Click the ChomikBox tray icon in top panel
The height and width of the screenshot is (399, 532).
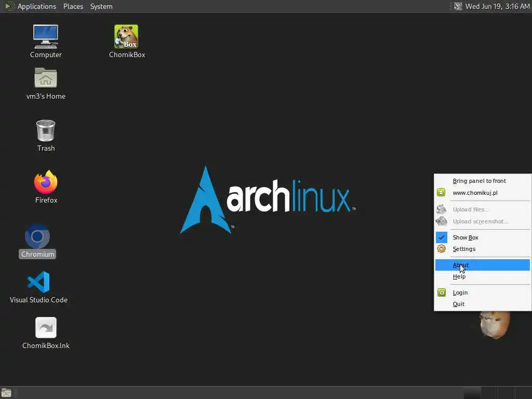458,6
